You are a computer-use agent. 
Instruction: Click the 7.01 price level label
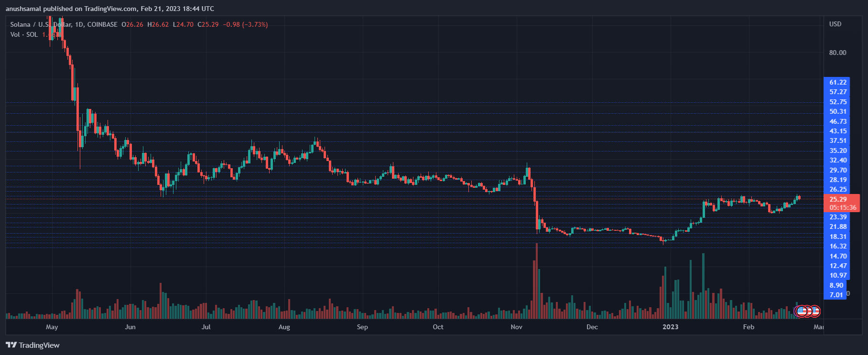[836, 295]
